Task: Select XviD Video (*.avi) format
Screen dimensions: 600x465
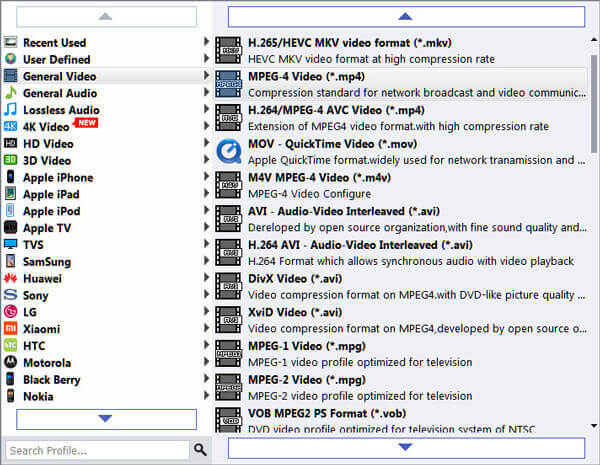Action: [x=400, y=320]
